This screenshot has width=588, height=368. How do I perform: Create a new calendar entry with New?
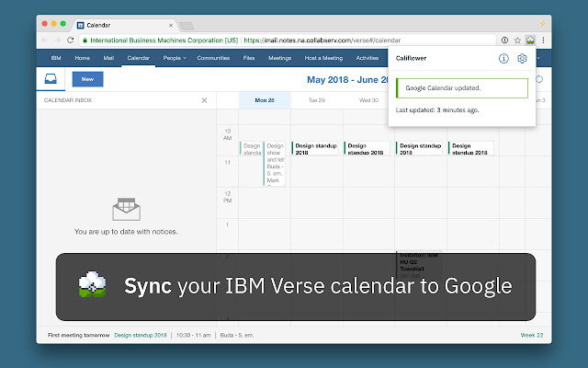pyautogui.click(x=88, y=79)
